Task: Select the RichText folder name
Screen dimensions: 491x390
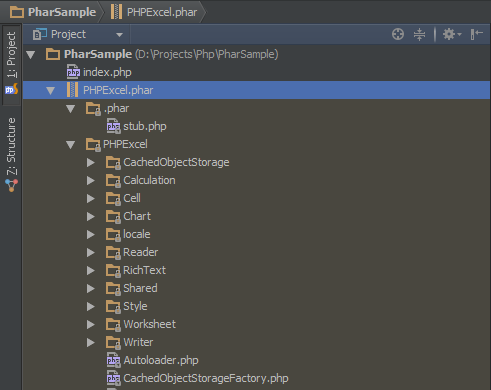Action: click(144, 270)
